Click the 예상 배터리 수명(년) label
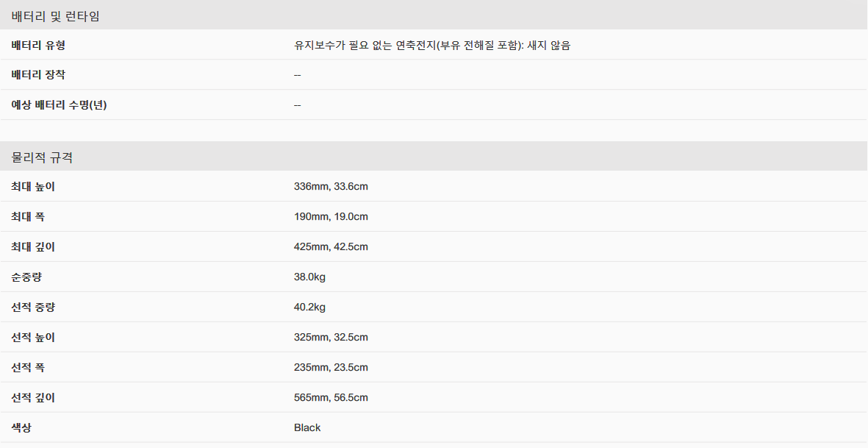The image size is (868, 448). pyautogui.click(x=59, y=104)
